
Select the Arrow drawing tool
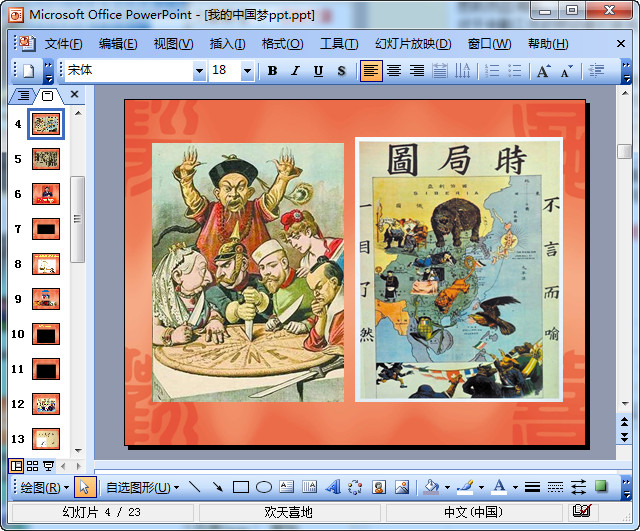(x=218, y=487)
